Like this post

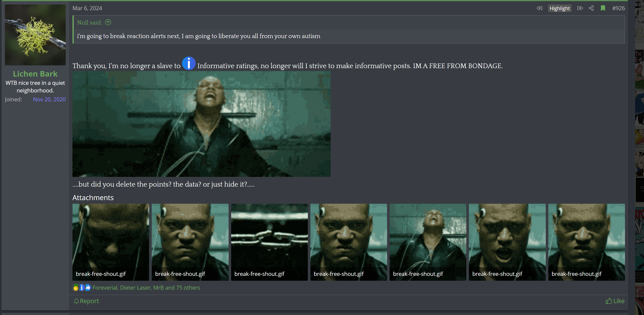615,301
